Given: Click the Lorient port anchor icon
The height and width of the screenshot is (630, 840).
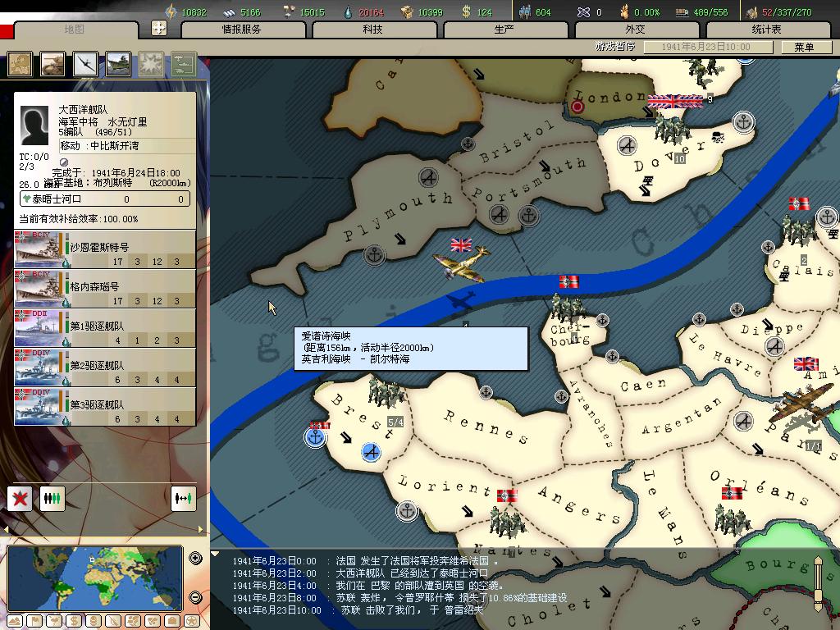Looking at the screenshot, I should click(407, 511).
